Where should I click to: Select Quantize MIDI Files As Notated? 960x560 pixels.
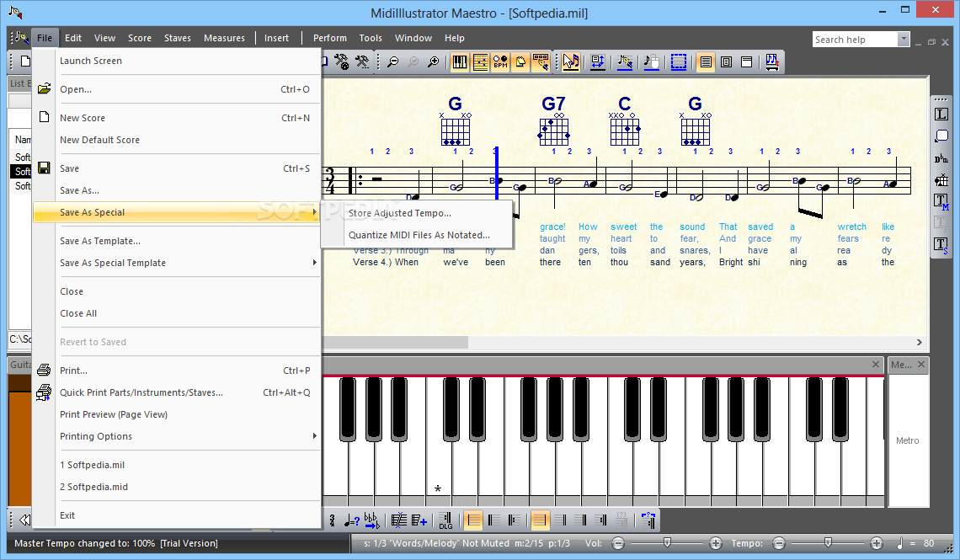(x=417, y=235)
